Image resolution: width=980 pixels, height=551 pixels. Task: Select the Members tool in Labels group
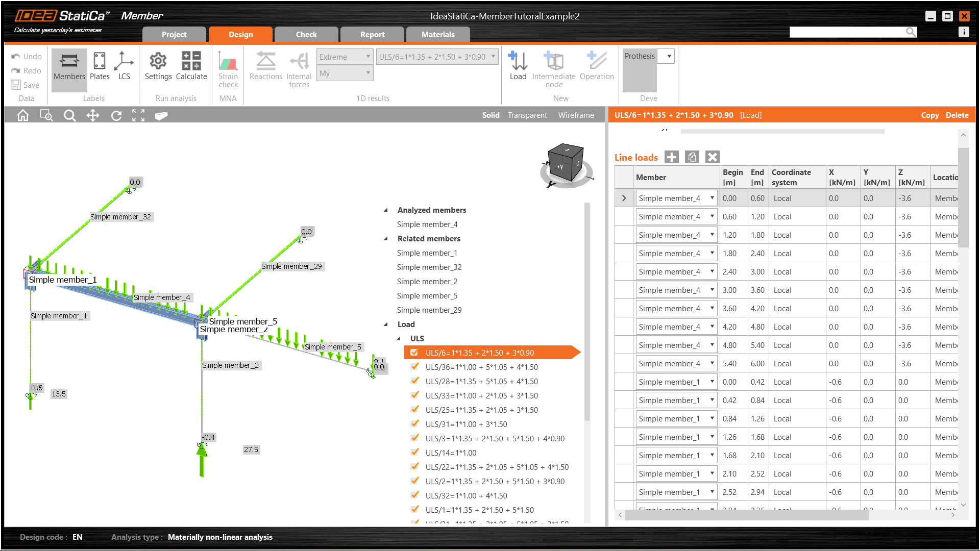coord(69,66)
